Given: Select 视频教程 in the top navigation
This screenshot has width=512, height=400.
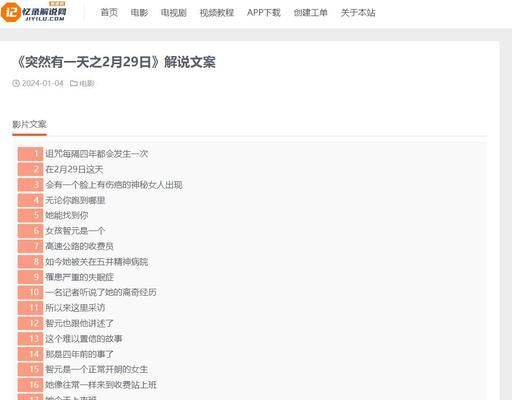Looking at the screenshot, I should [x=217, y=13].
